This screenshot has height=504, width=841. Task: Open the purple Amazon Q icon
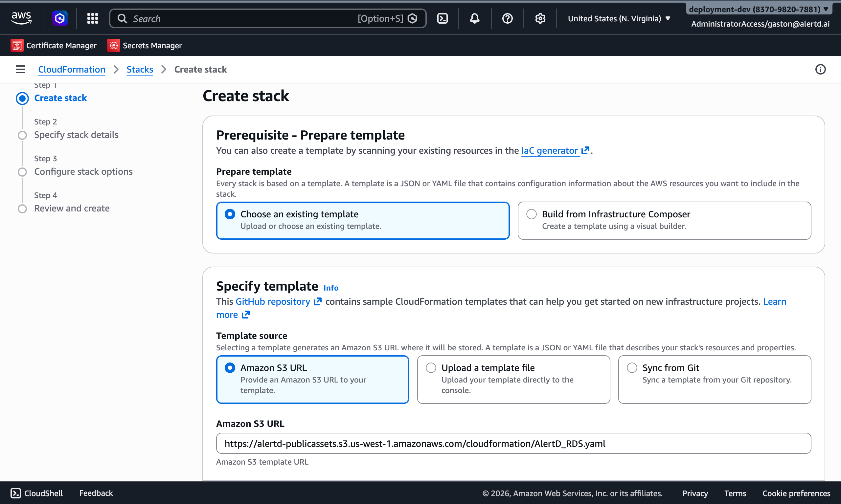click(x=60, y=18)
